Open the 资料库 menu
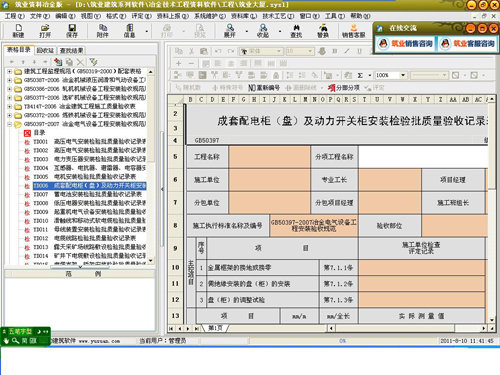 tap(244, 16)
